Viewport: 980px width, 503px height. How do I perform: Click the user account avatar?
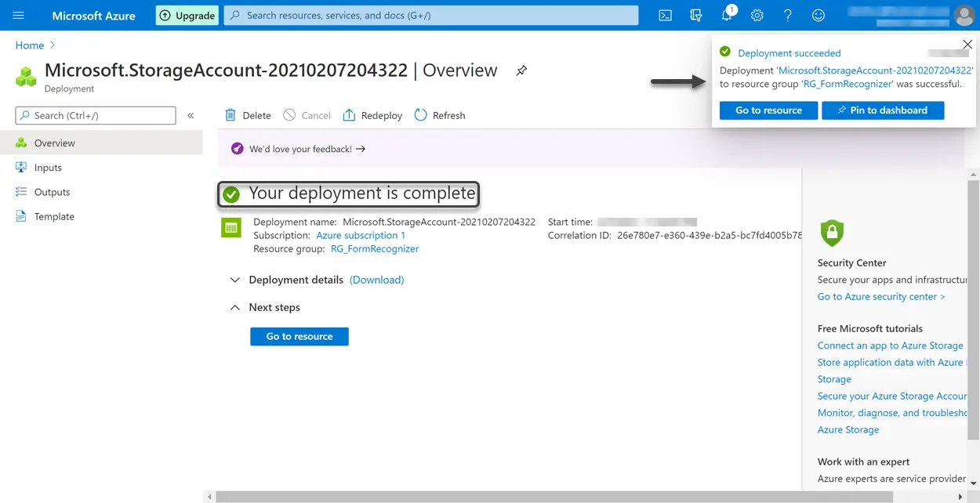(964, 16)
